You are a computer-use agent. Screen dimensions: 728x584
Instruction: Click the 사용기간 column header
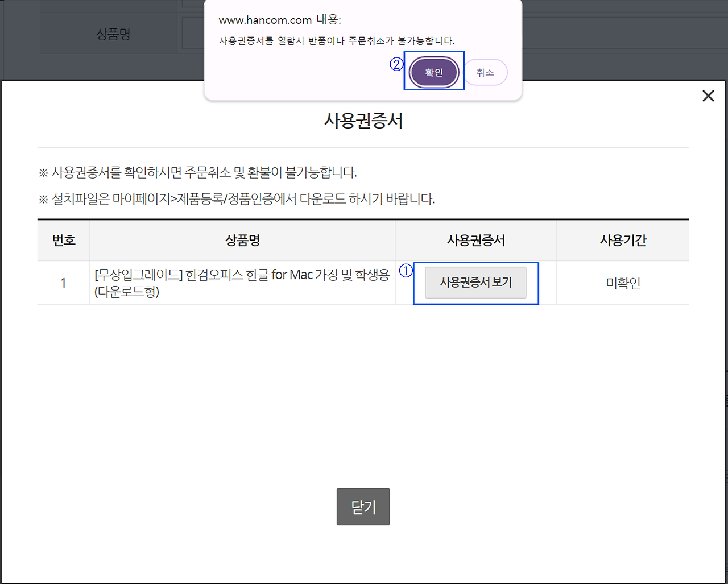623,240
